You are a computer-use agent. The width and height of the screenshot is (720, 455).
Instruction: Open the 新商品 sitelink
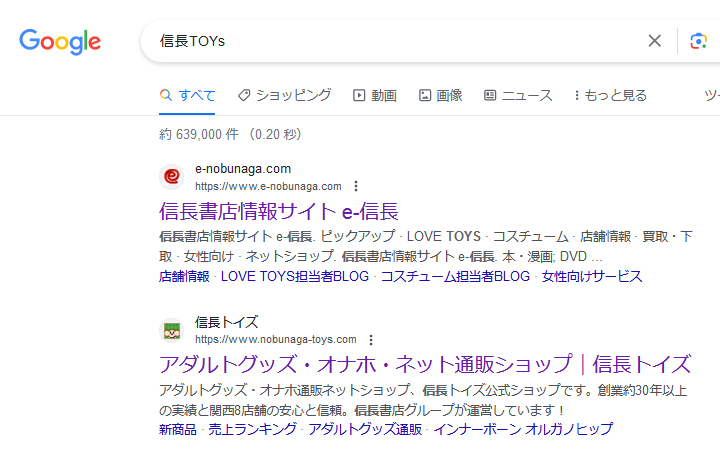pyautogui.click(x=178, y=430)
